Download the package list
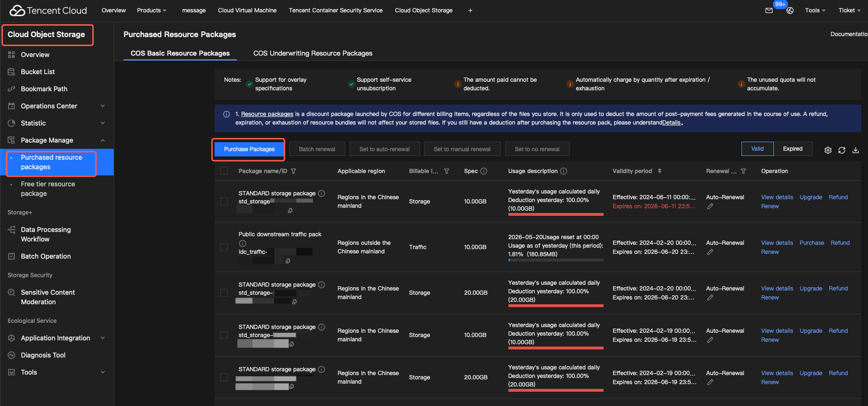This screenshot has width=868, height=406. pyautogui.click(x=856, y=150)
